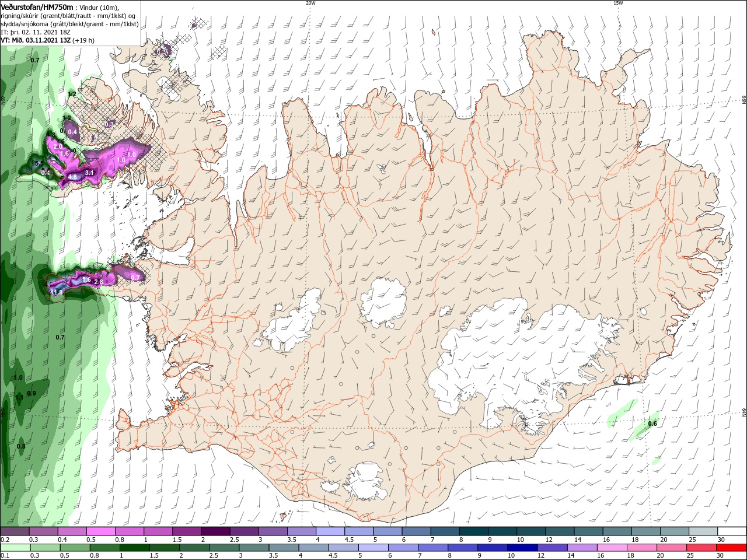Click the lavender swatch between 4 and 4.5, upper legend
747x560 pixels.
(330, 531)
